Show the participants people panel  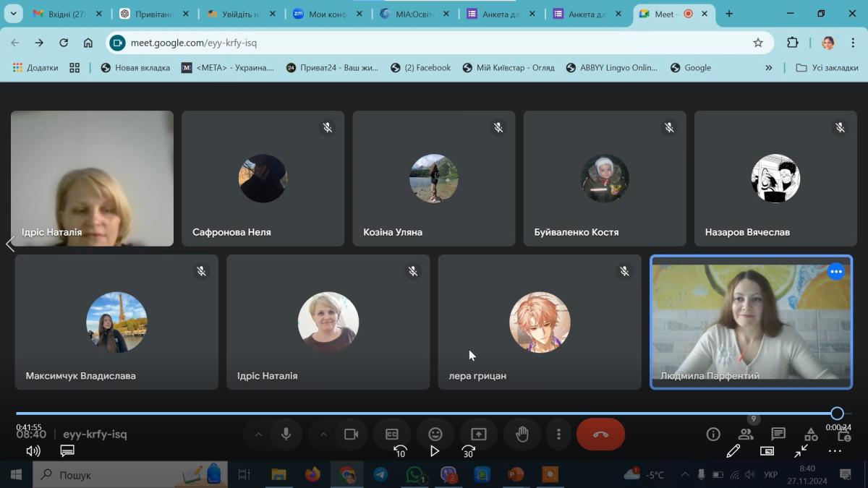pos(746,435)
